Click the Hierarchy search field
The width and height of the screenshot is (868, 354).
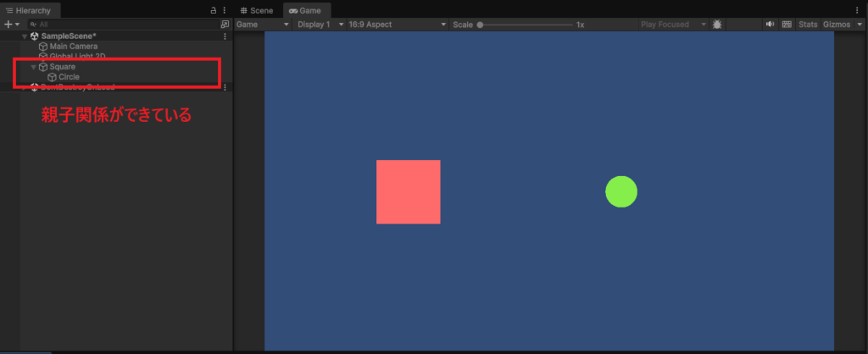pyautogui.click(x=119, y=25)
